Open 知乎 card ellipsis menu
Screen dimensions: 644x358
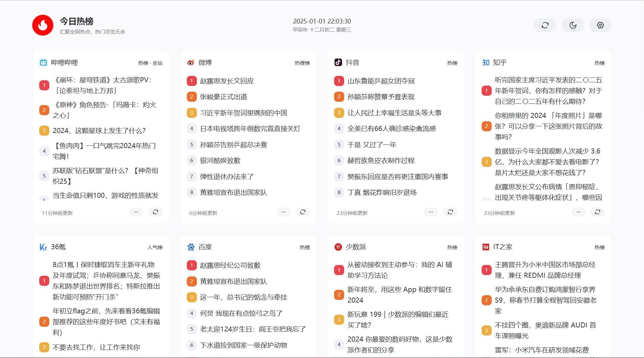pyautogui.click(x=578, y=212)
